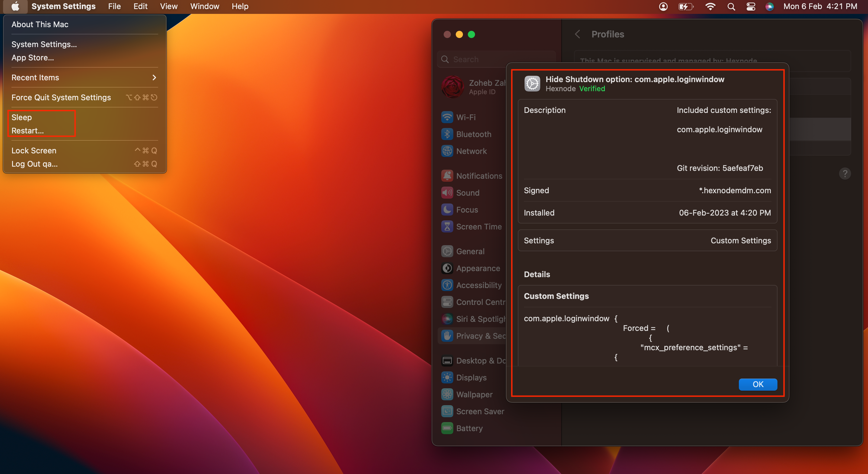This screenshot has width=868, height=474.
Task: Click the user account icon in menu bar
Action: click(663, 6)
